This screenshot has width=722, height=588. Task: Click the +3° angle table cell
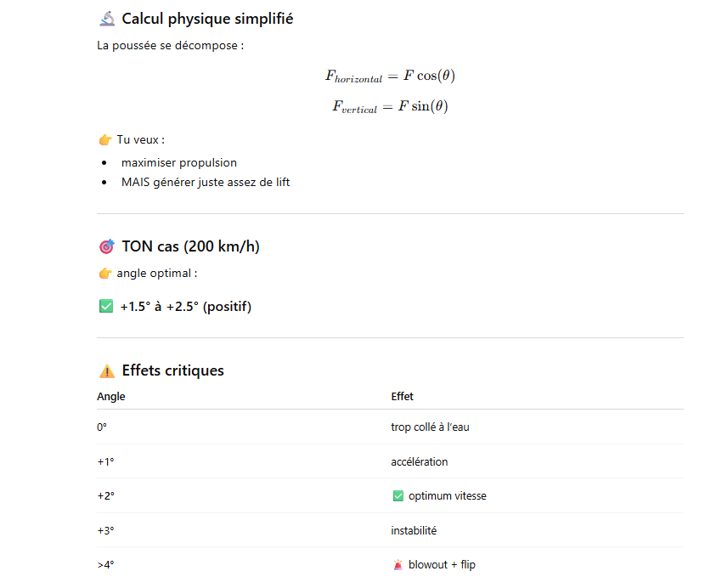(105, 530)
